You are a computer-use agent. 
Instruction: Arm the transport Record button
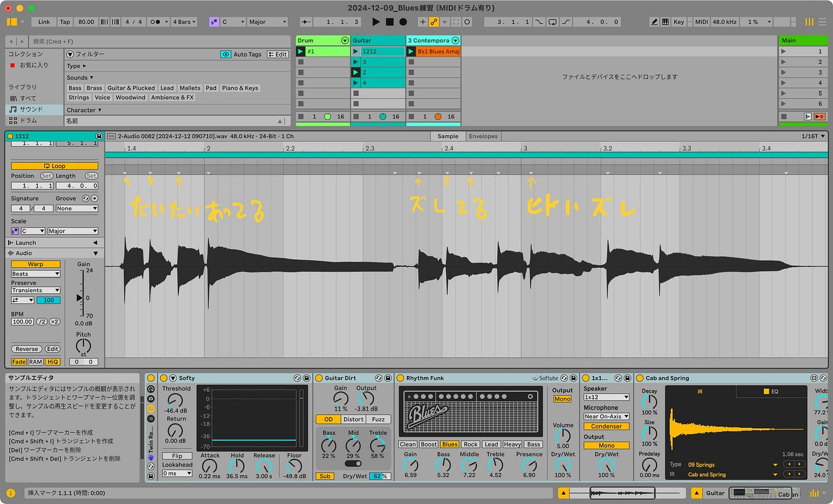(x=403, y=22)
